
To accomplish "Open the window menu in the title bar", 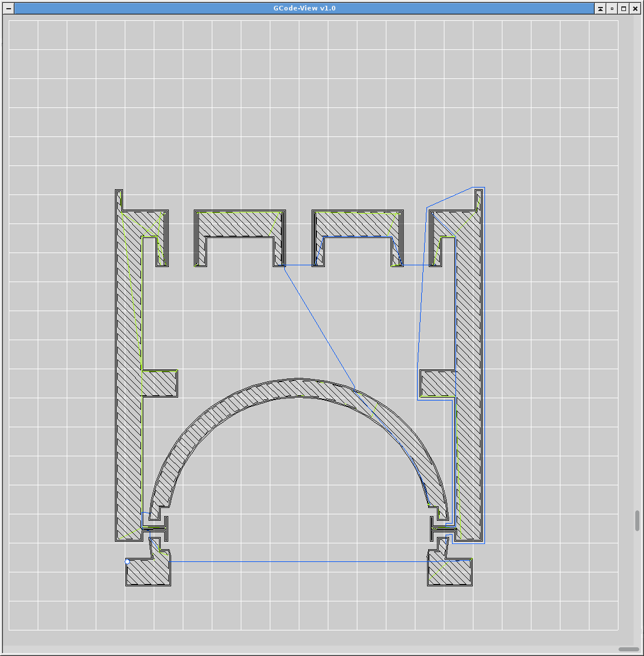I will (9, 9).
